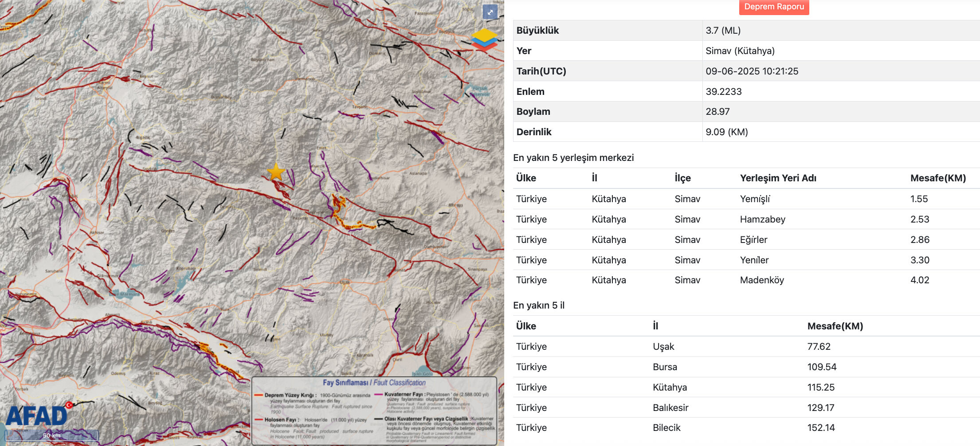Select the Tarih(UTC) date value
980x446 pixels.
[752, 71]
